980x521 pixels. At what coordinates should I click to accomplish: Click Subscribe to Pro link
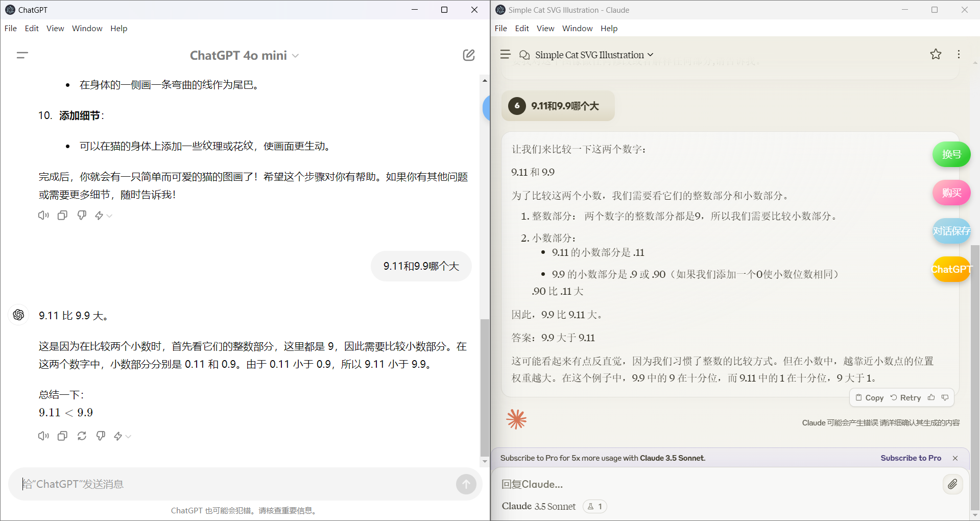click(911, 458)
